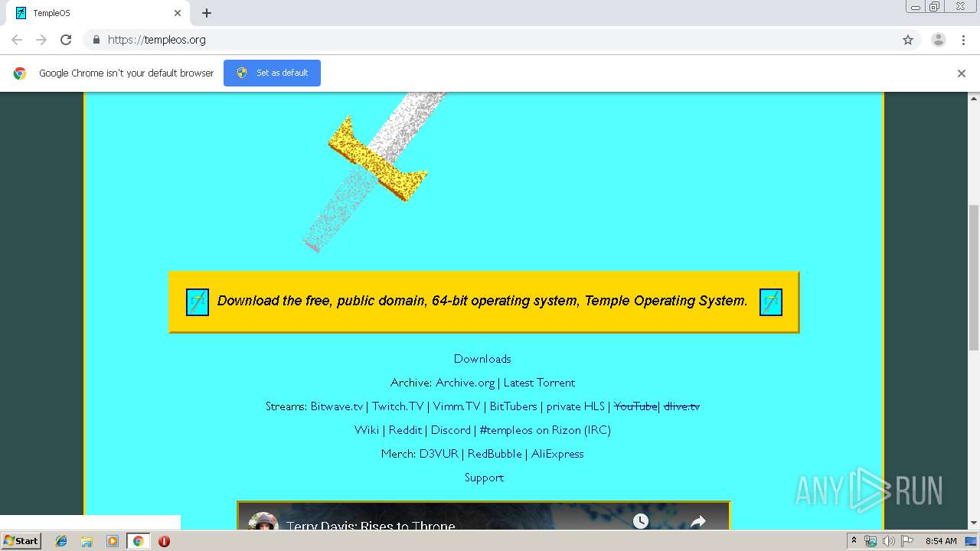The width and height of the screenshot is (980, 551).
Task: Open the Windows Start menu
Action: pyautogui.click(x=21, y=541)
